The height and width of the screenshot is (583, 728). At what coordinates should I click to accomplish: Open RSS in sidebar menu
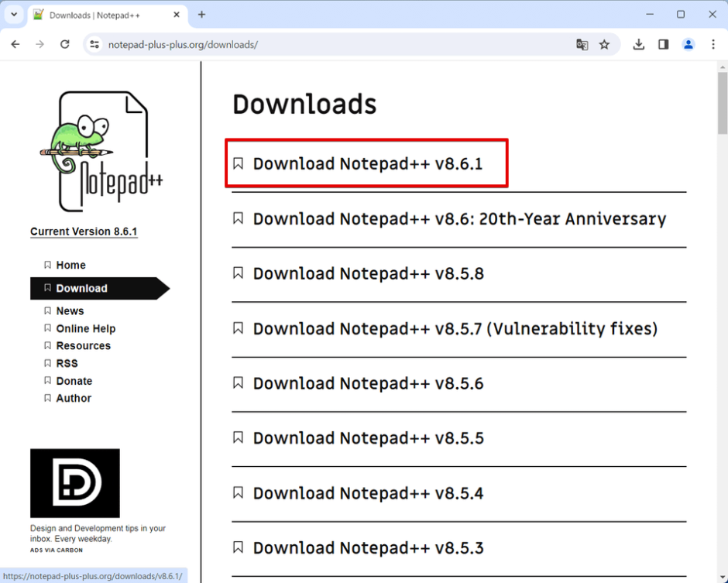pos(67,363)
